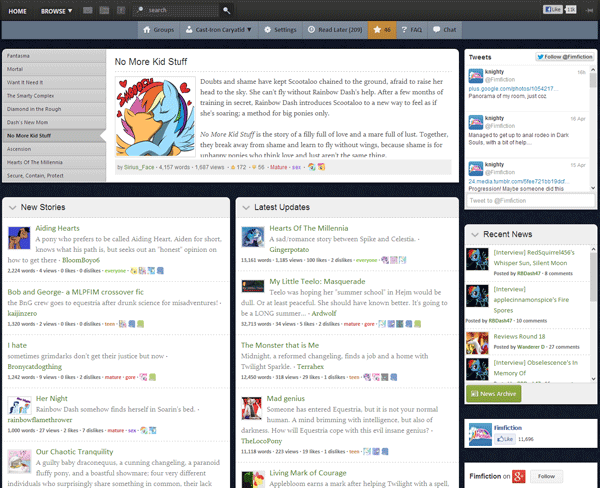Expand the BROWSE dropdown menu

[56, 11]
